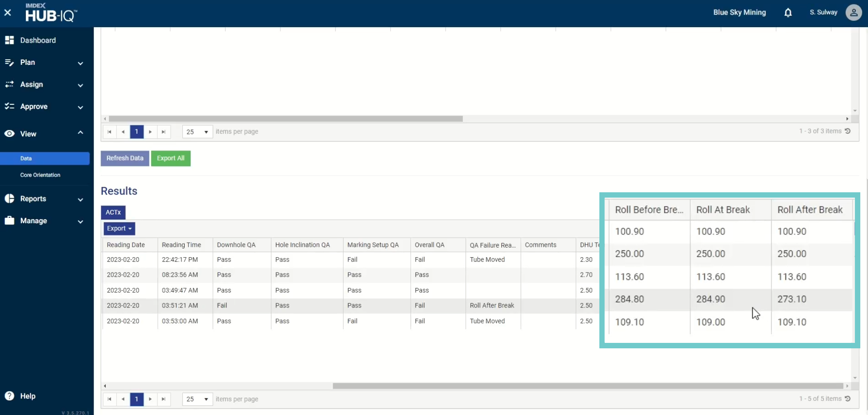This screenshot has height=415, width=868.
Task: Click page 1 in results pager
Action: point(137,399)
